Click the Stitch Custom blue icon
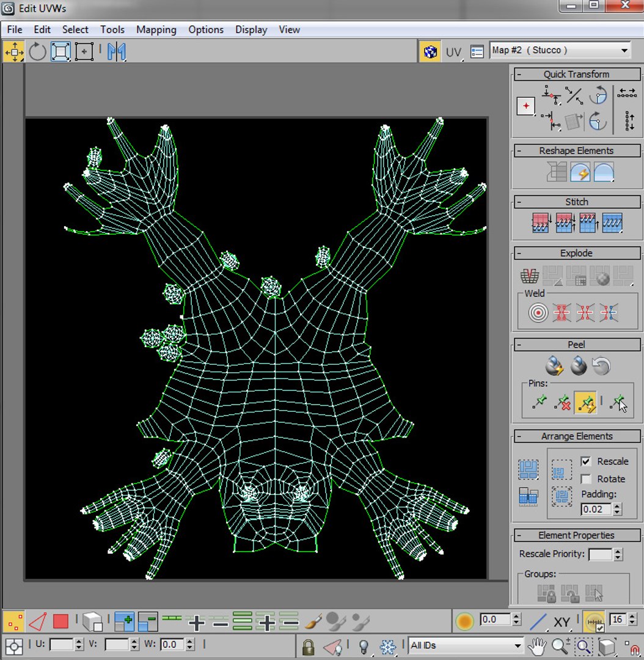Viewport: 644px width, 660px height. click(612, 222)
